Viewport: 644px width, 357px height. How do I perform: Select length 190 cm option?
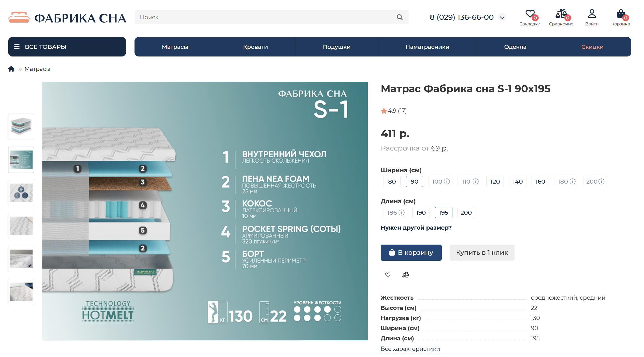coord(421,213)
